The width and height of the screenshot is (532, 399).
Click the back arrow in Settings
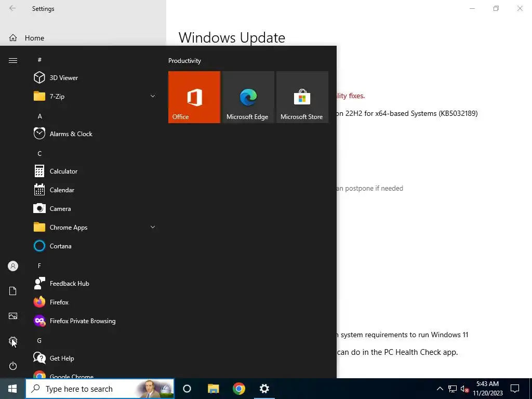pyautogui.click(x=12, y=8)
